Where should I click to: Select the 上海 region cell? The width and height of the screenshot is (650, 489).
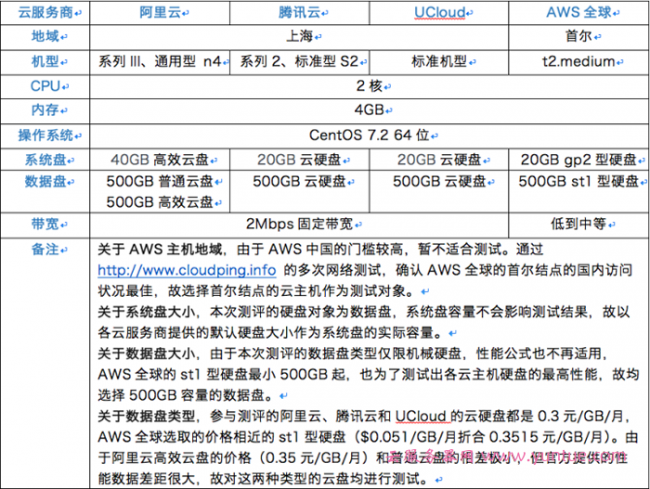point(299,36)
